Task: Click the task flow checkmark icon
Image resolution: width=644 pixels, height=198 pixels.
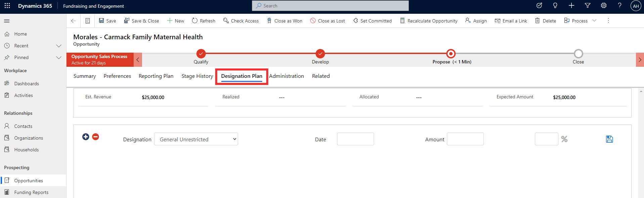Action: 539,5
